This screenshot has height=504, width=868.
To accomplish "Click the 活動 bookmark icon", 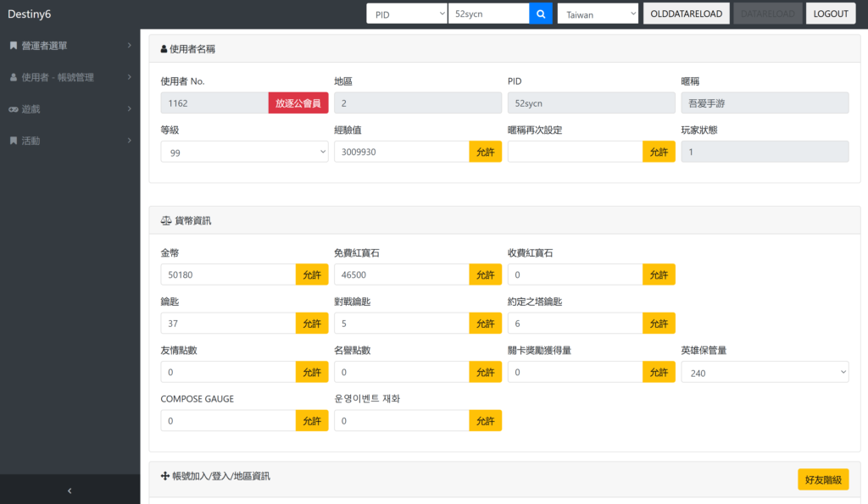I will (14, 141).
